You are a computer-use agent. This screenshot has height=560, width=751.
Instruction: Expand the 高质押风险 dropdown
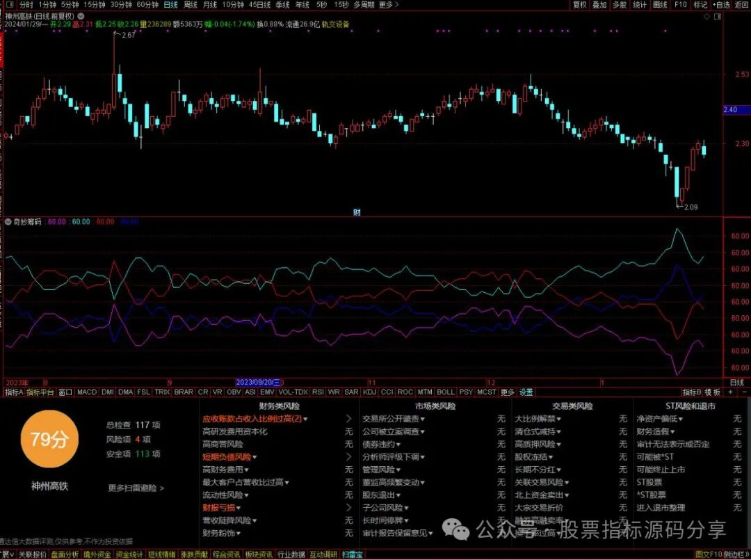558,445
